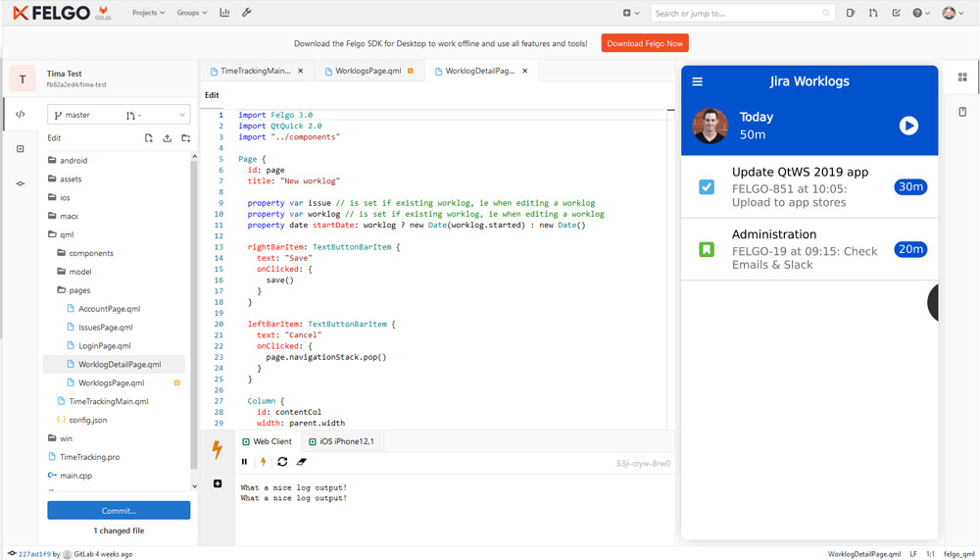The height and width of the screenshot is (560, 980).
Task: Open the admin wrench icon in navbar
Action: click(x=247, y=13)
